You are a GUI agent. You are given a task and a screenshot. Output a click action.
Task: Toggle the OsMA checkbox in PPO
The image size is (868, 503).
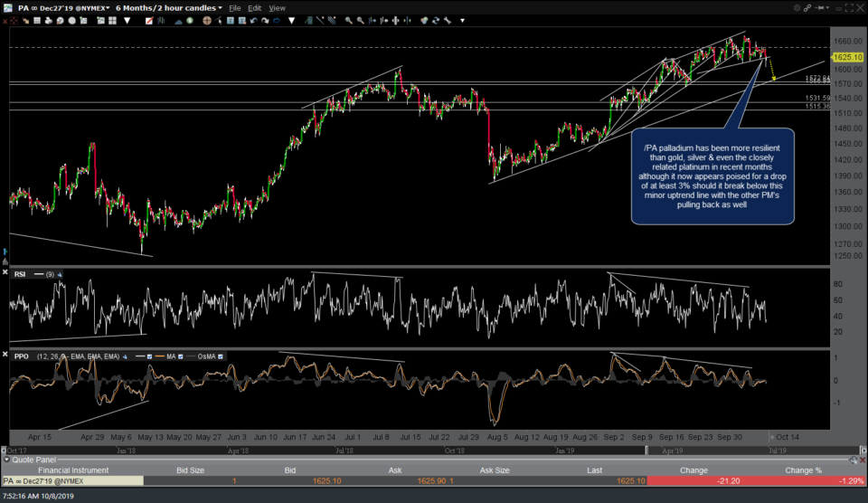point(221,356)
